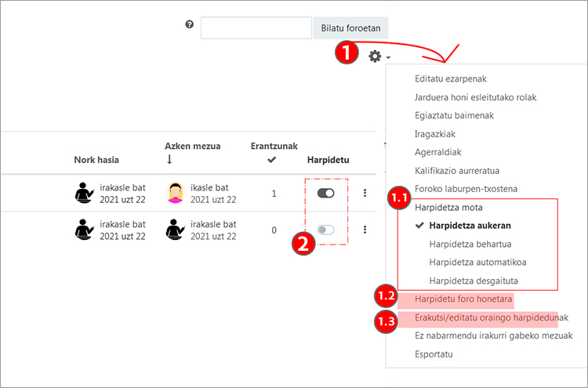Click teacher avatar in first row

coord(84,193)
